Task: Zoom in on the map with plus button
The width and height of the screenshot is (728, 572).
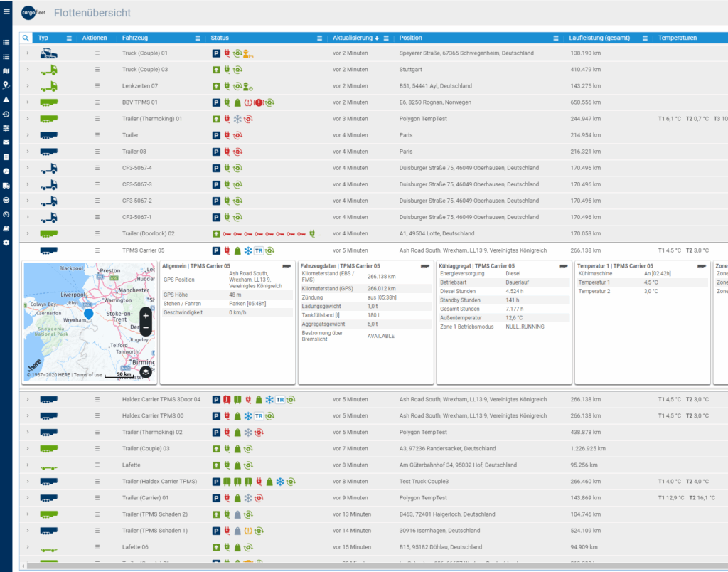Action: pos(146,315)
